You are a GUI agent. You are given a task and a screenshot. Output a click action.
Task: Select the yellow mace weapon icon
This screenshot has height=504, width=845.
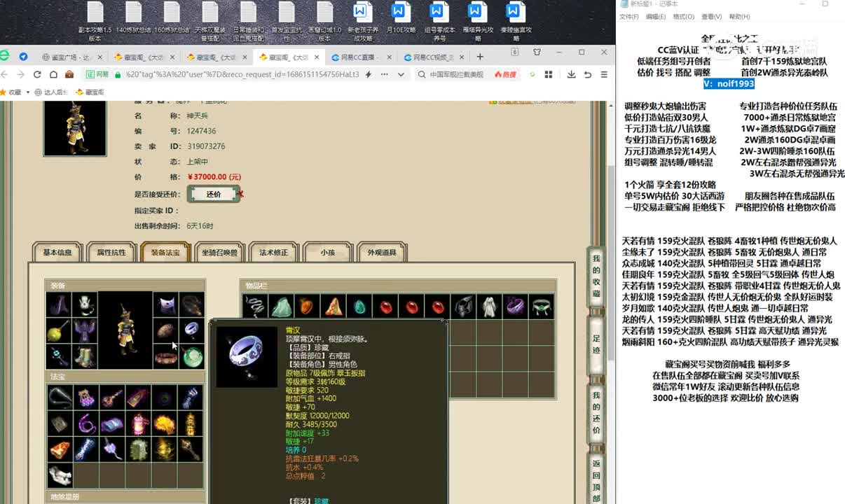click(x=58, y=330)
